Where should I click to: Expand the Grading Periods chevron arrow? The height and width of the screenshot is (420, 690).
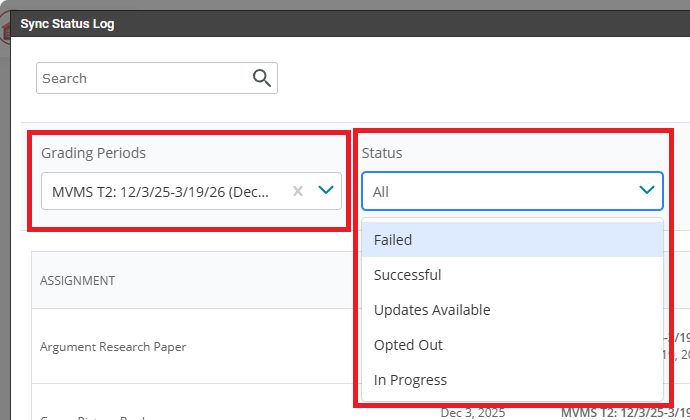coord(325,191)
